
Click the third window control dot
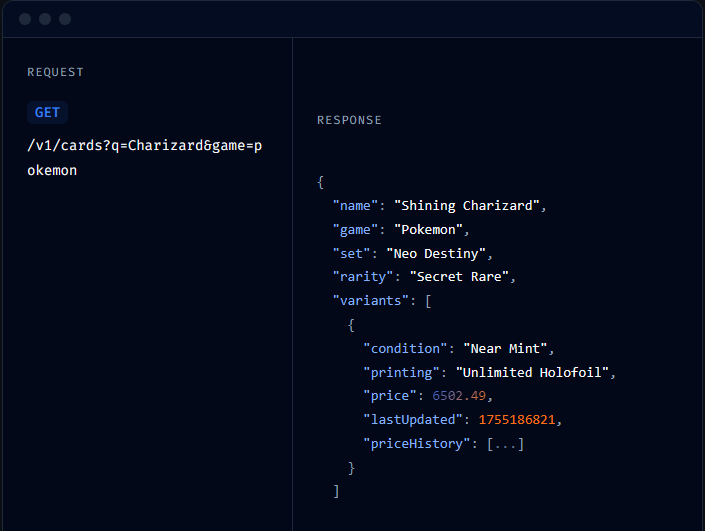pos(65,19)
